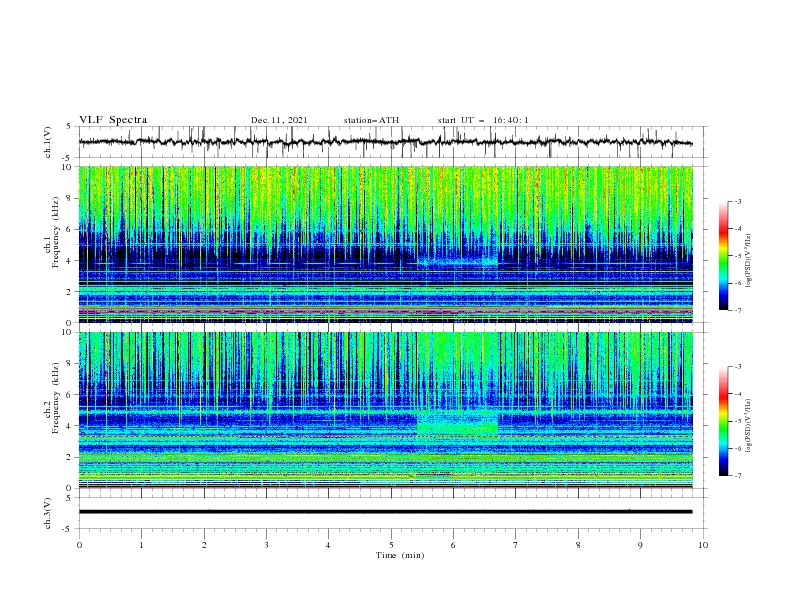This screenshot has width=792, height=612.
Task: Click ch.1 colorbar tick value '-3'
Action: click(737, 201)
